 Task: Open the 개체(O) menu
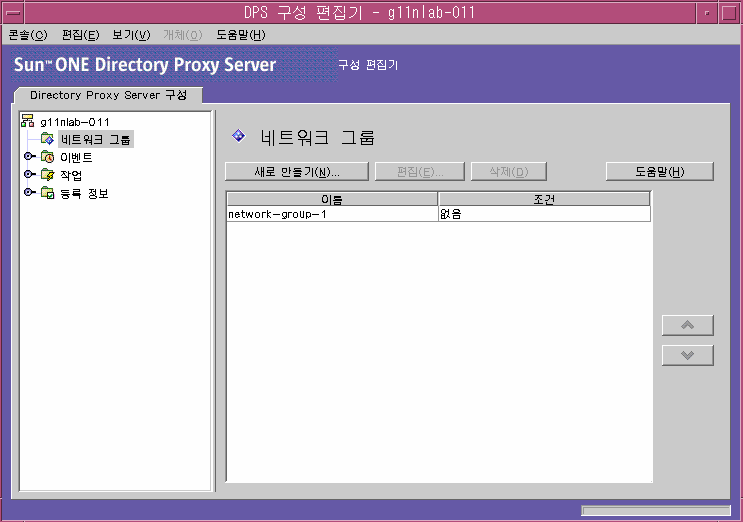click(x=182, y=35)
